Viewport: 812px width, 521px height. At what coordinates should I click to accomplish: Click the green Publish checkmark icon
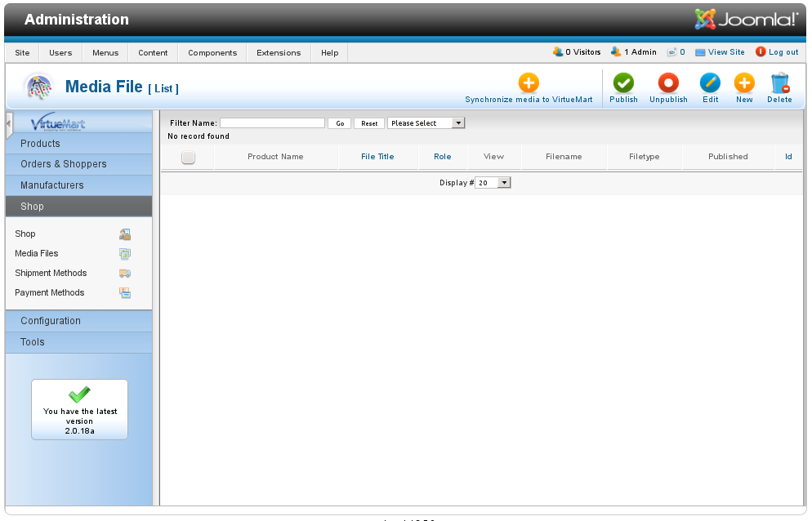tap(623, 83)
